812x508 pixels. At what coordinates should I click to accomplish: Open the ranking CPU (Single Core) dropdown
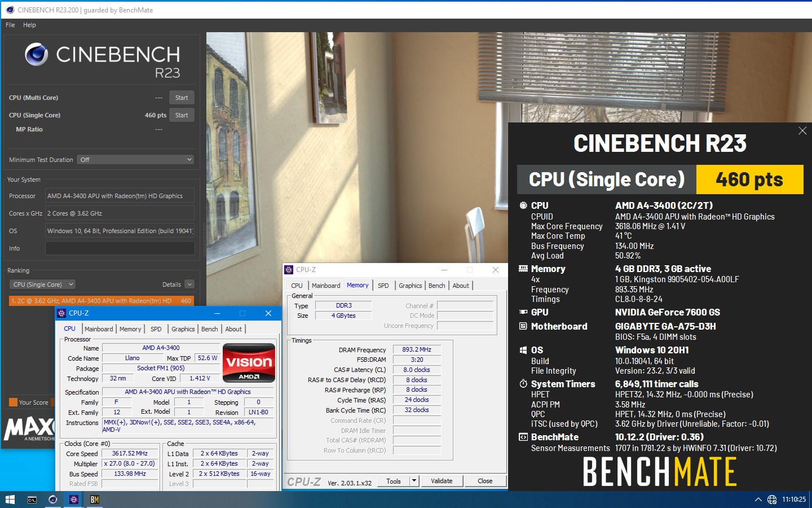(x=43, y=284)
